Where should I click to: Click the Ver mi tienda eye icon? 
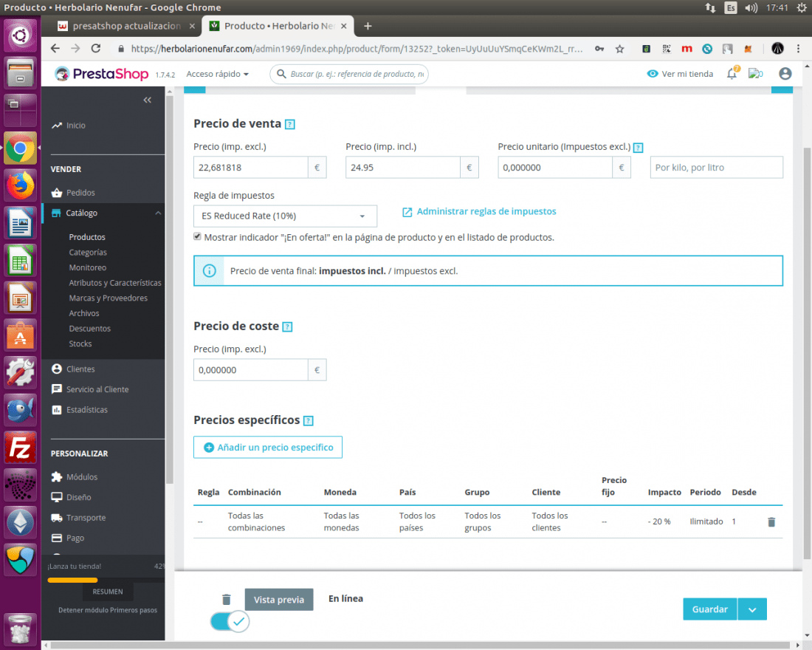[653, 74]
